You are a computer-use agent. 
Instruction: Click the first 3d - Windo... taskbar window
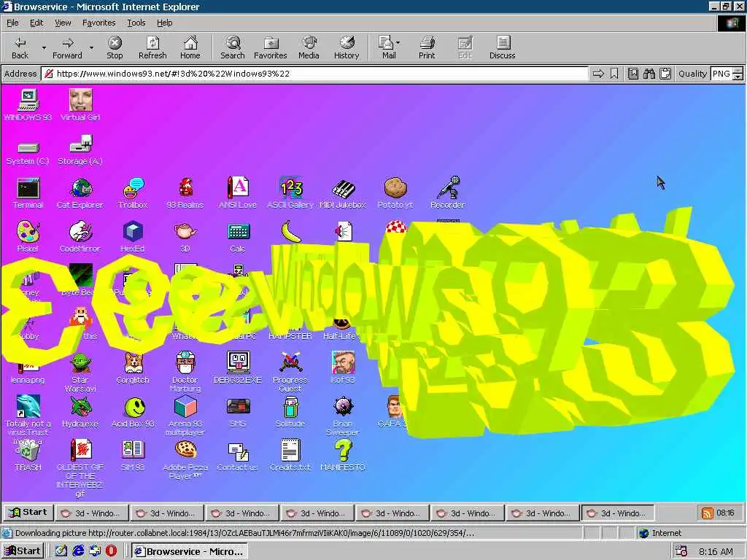(x=91, y=513)
